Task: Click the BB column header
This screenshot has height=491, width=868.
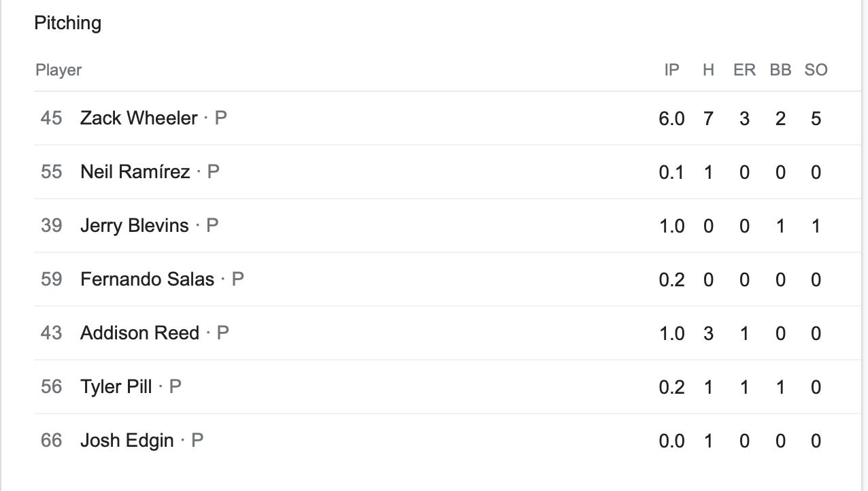Action: pos(780,70)
